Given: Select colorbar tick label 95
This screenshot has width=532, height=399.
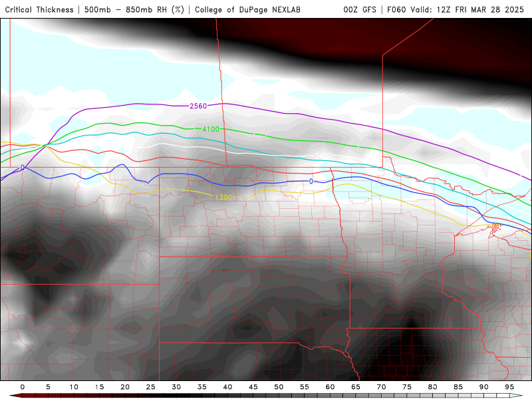Looking at the screenshot, I should [509, 387].
